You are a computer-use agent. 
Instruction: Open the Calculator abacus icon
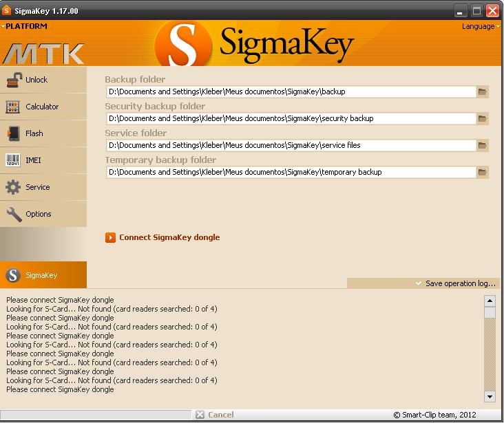point(13,107)
